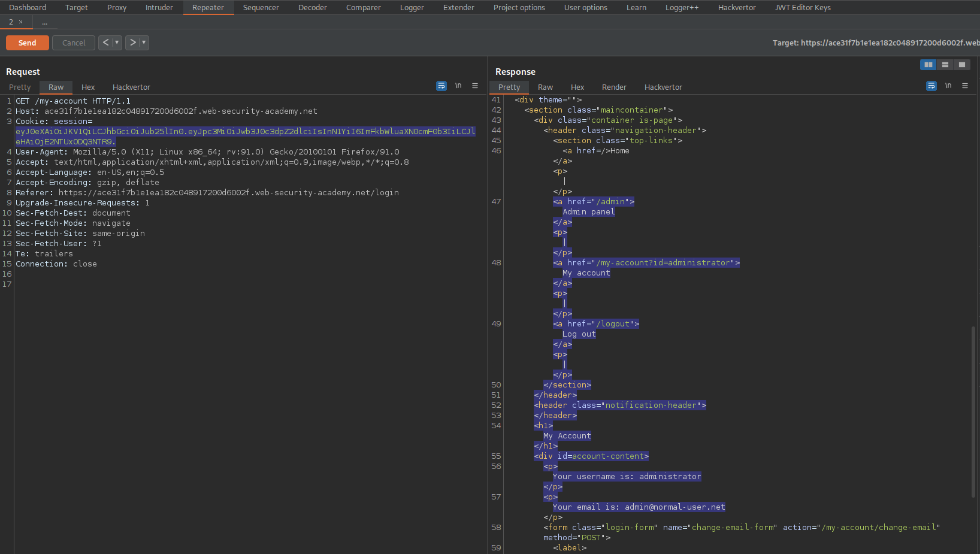Click the Host header line
The image size is (980, 554).
click(167, 111)
